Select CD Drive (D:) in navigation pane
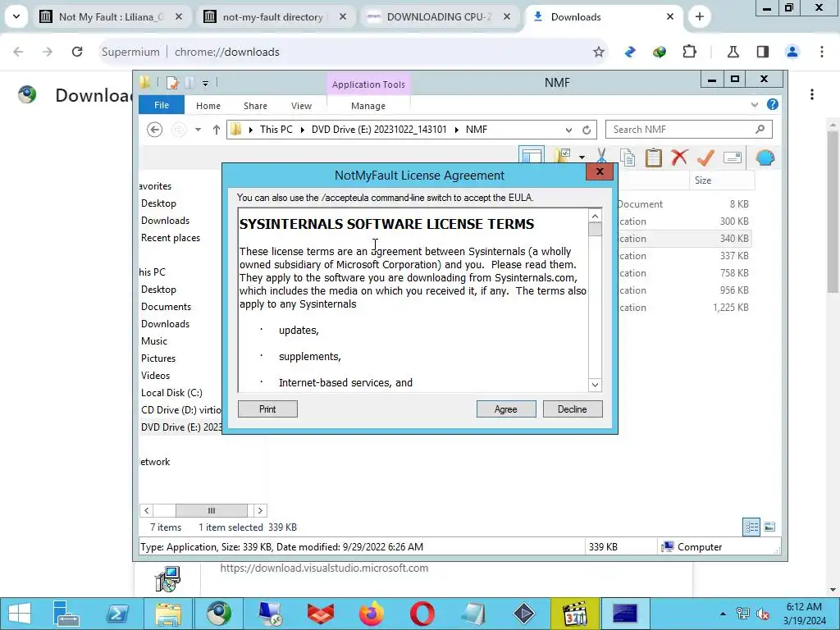The width and height of the screenshot is (840, 630). (180, 410)
